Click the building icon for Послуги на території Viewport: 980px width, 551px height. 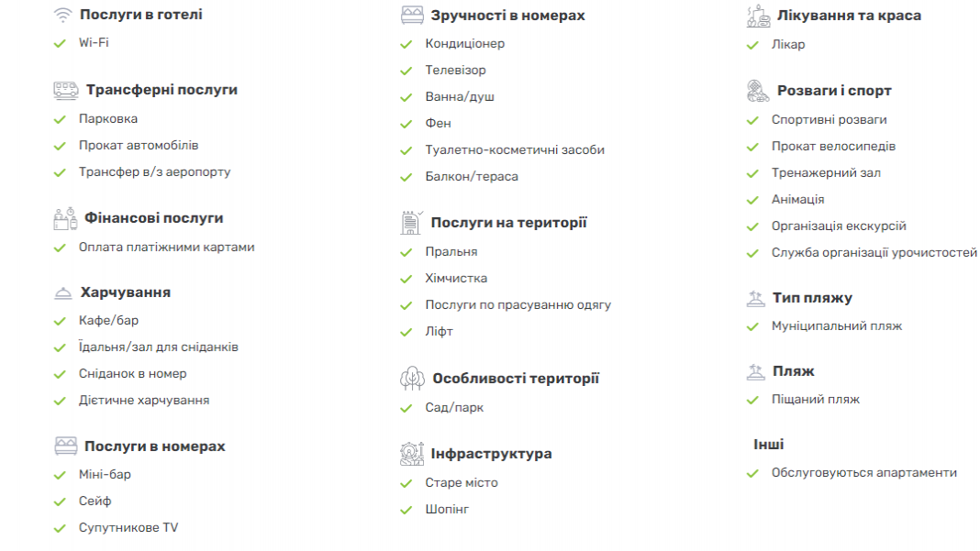pyautogui.click(x=411, y=223)
